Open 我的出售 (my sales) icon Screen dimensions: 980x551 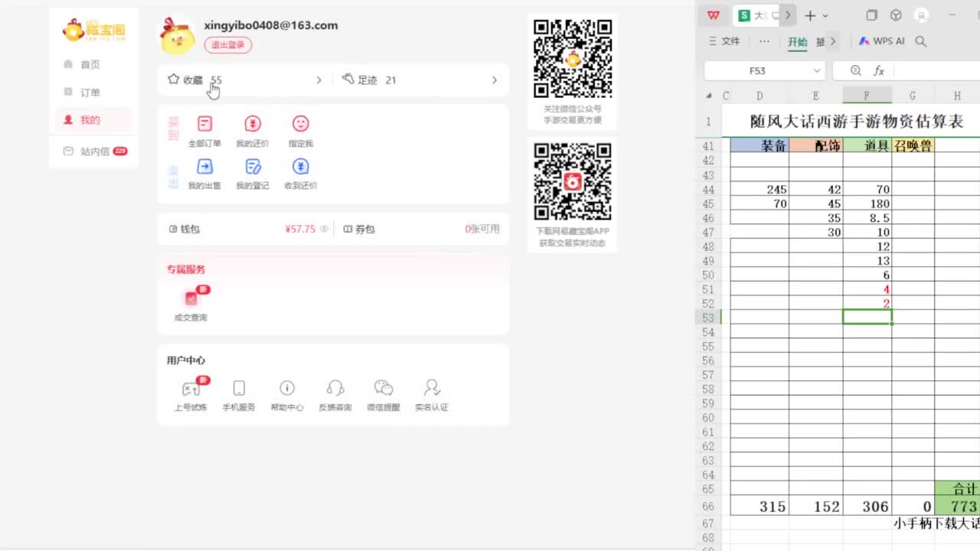tap(204, 168)
